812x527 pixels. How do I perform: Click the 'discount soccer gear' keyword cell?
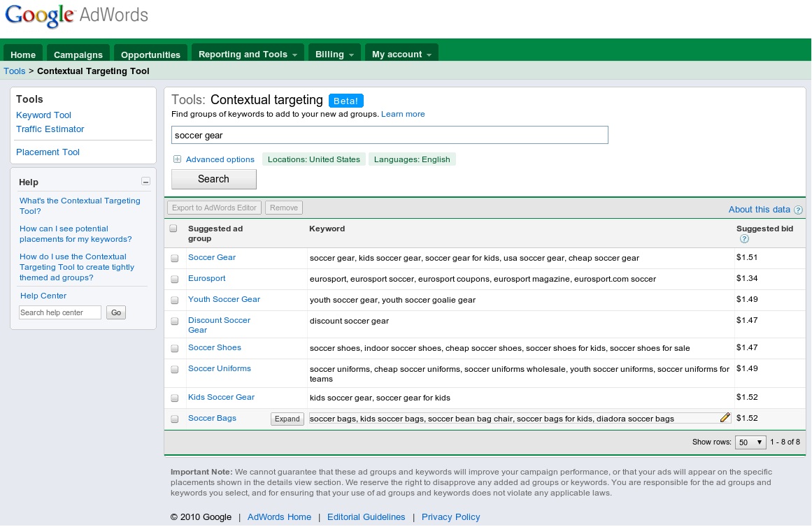coord(520,324)
